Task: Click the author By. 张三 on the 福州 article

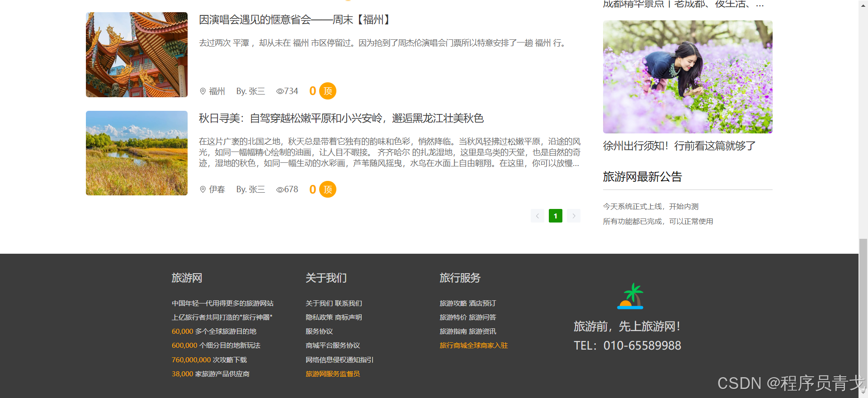Action: tap(250, 91)
